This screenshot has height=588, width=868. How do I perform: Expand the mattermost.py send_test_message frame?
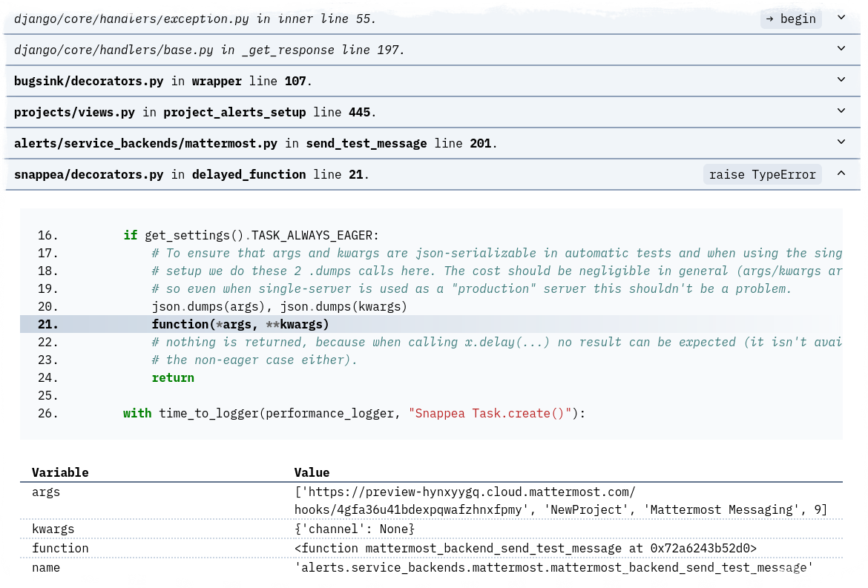tap(841, 142)
